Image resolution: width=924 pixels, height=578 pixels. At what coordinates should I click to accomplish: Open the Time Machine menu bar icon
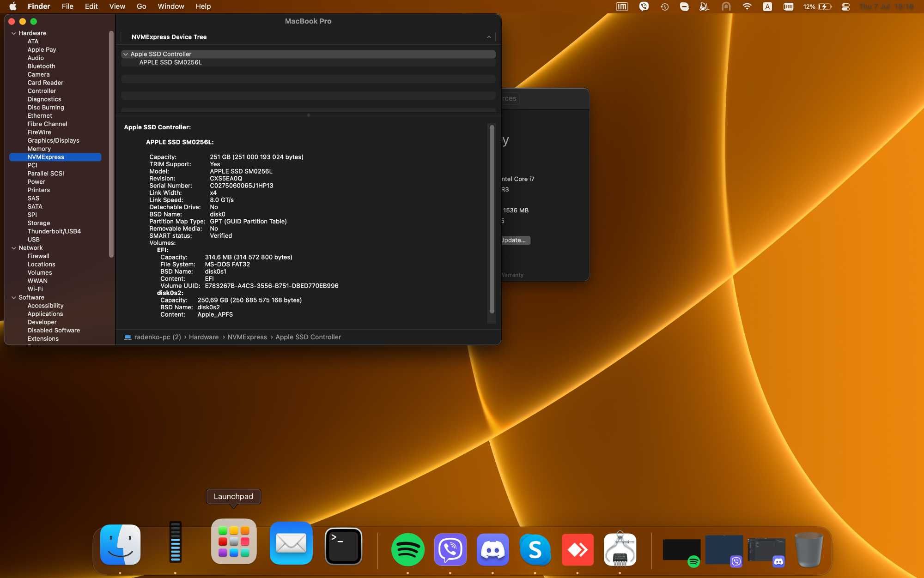[x=665, y=6]
